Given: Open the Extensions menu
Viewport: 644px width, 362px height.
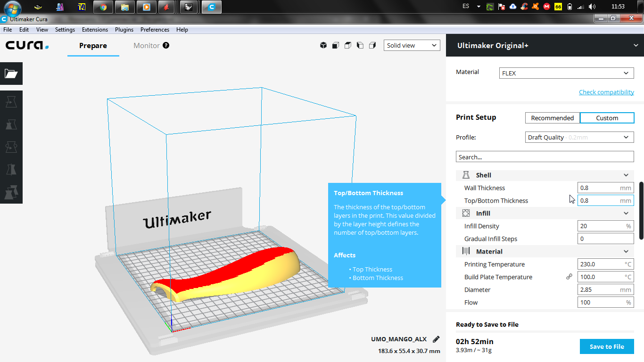Looking at the screenshot, I should [95, 29].
